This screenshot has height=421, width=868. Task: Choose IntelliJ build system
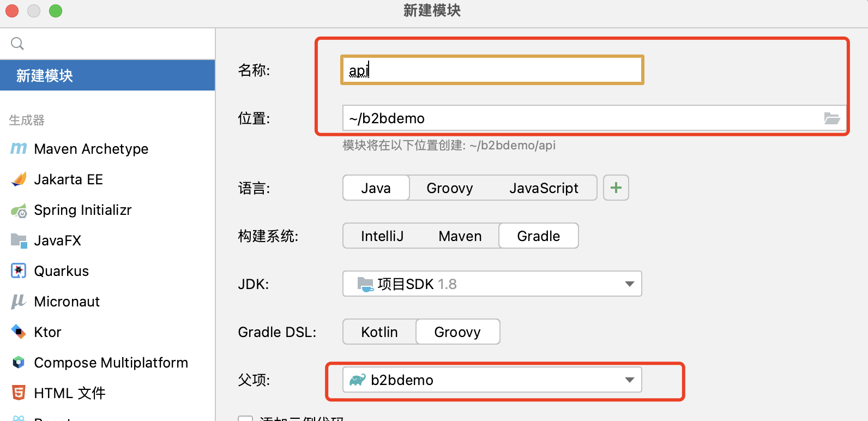(382, 236)
